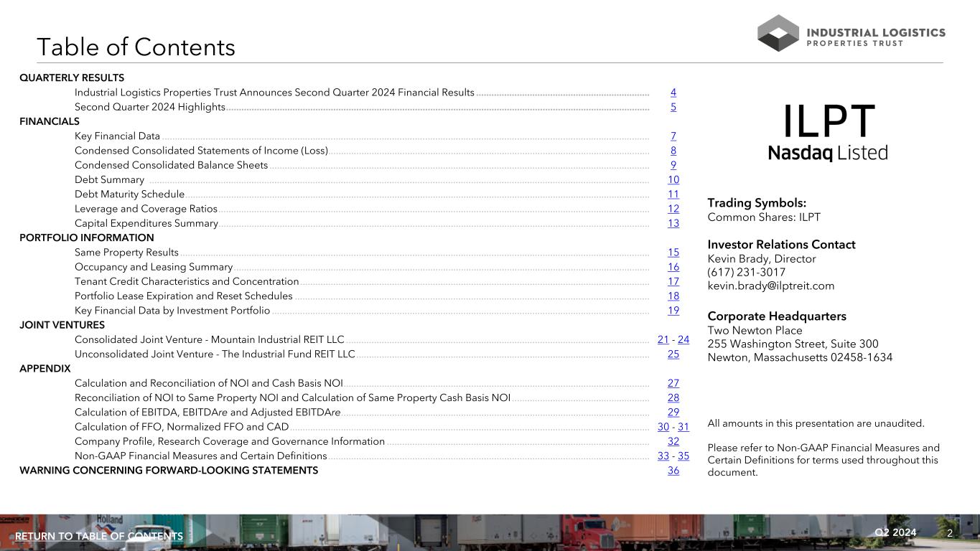This screenshot has width=980, height=551.
Task: Click Return to Table of Contents button
Action: pyautogui.click(x=99, y=537)
